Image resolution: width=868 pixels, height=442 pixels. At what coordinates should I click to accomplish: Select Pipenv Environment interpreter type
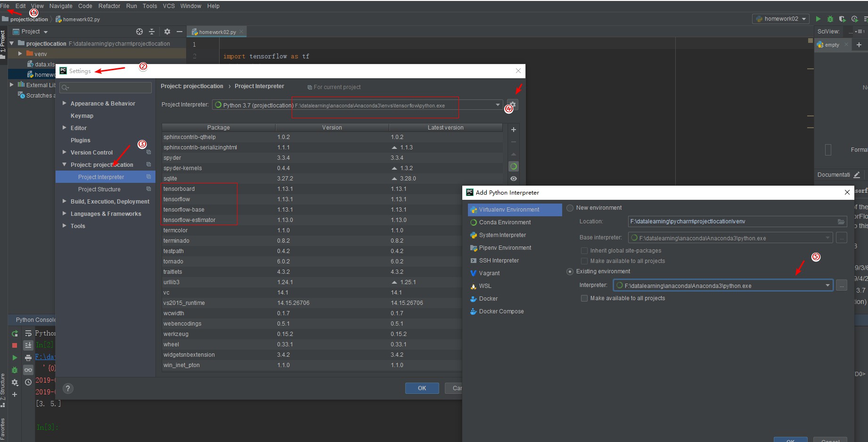click(x=505, y=248)
